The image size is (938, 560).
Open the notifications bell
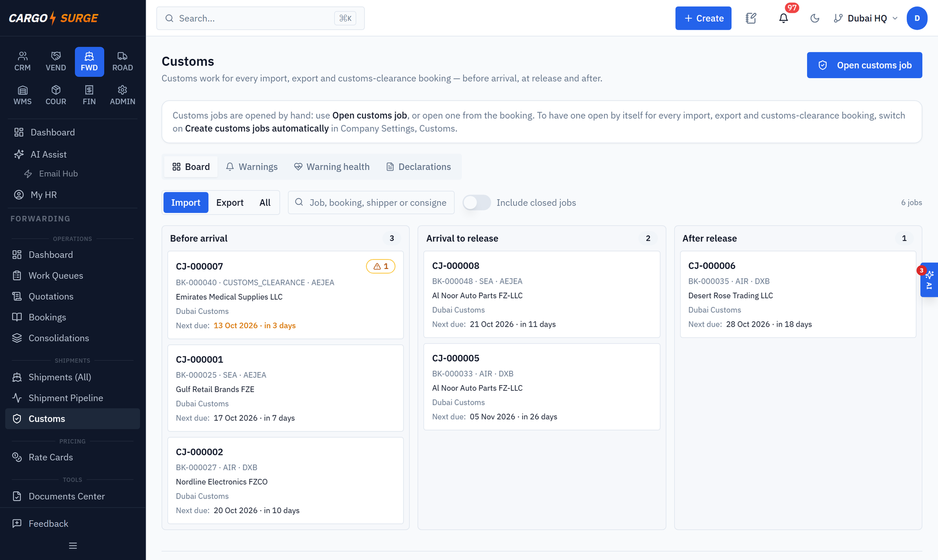click(783, 18)
